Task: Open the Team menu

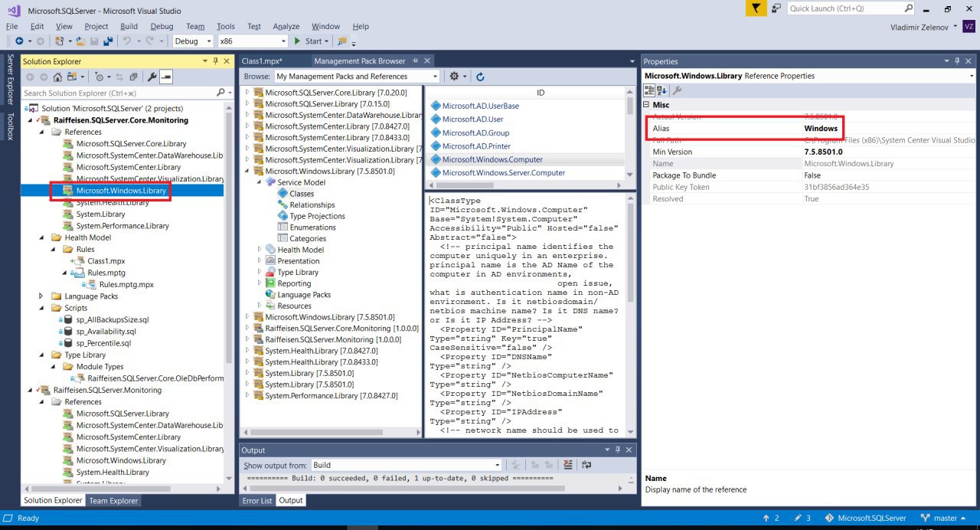Action: coord(195,27)
